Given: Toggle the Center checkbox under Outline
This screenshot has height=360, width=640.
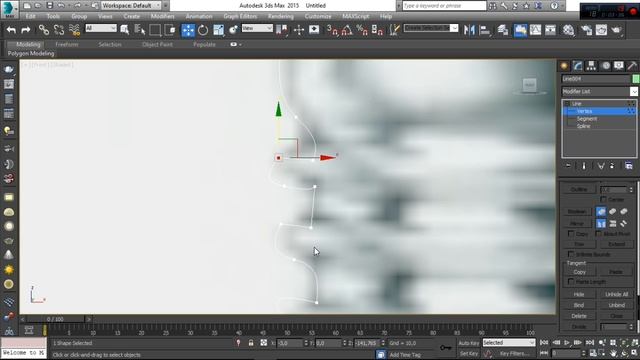Looking at the screenshot, I should click(603, 199).
